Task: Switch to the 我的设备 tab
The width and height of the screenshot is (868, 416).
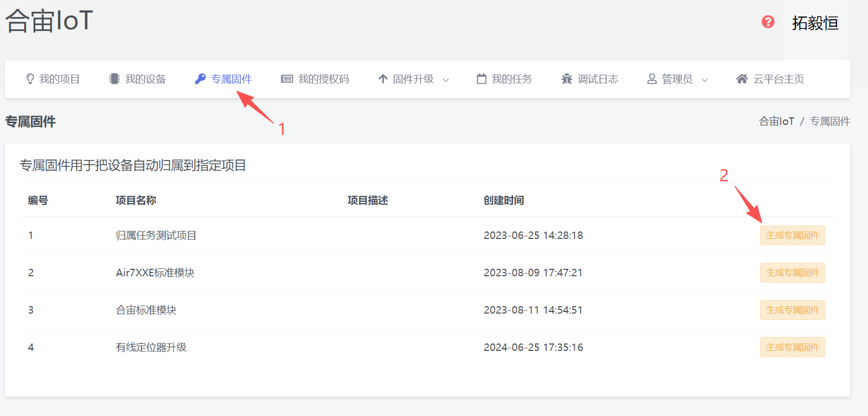Action: click(x=145, y=79)
